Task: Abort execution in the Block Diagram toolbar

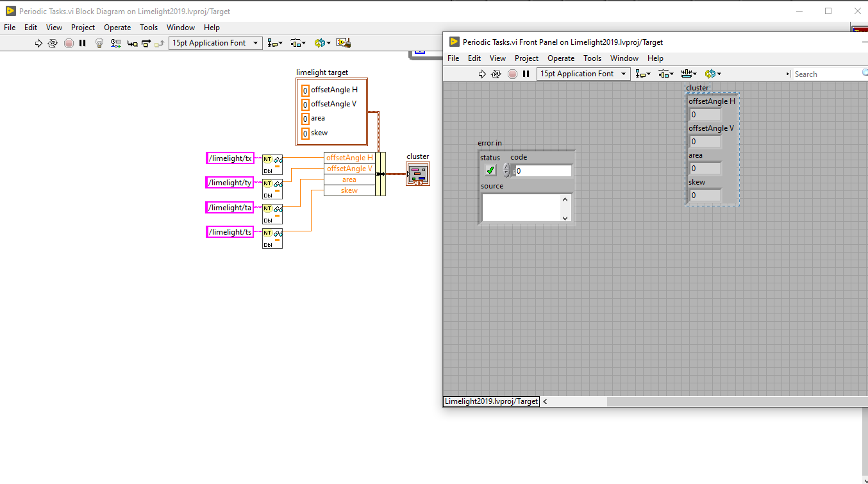Action: (x=69, y=43)
